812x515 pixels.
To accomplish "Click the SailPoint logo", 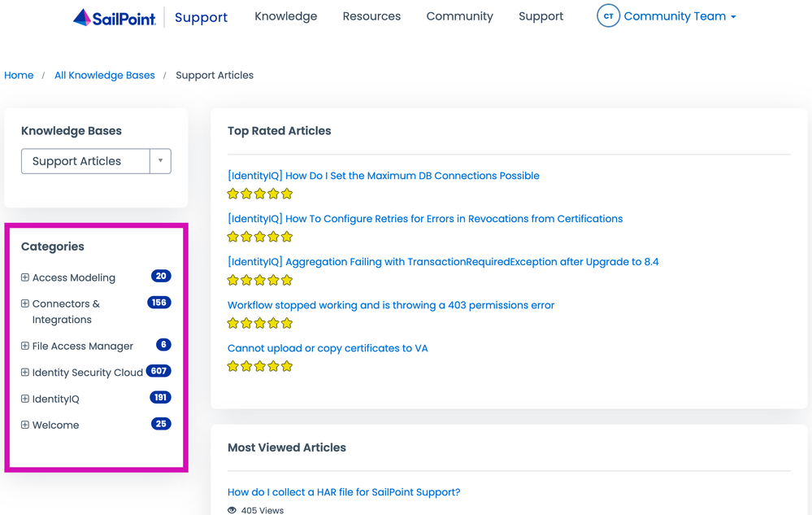I will [115, 17].
